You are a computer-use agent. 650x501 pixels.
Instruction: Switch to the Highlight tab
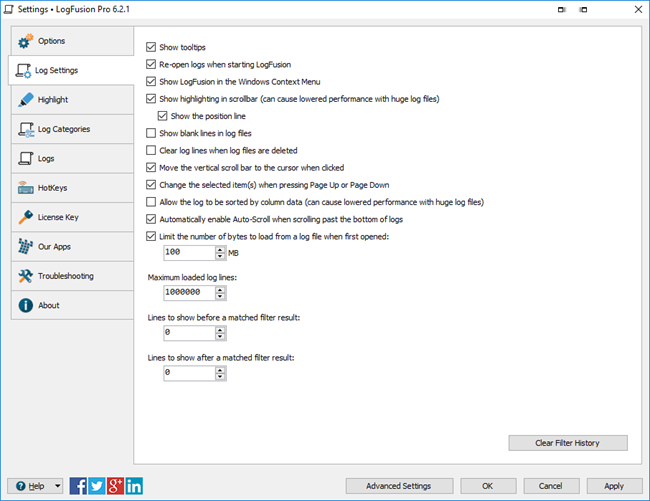(72, 100)
